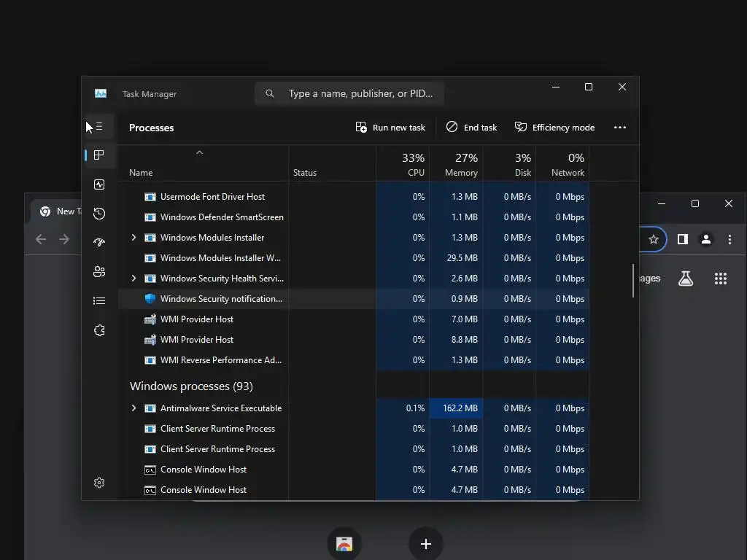Click 0.1% CPU cell for Antimalware
This screenshot has height=560, width=747.
tap(403, 408)
